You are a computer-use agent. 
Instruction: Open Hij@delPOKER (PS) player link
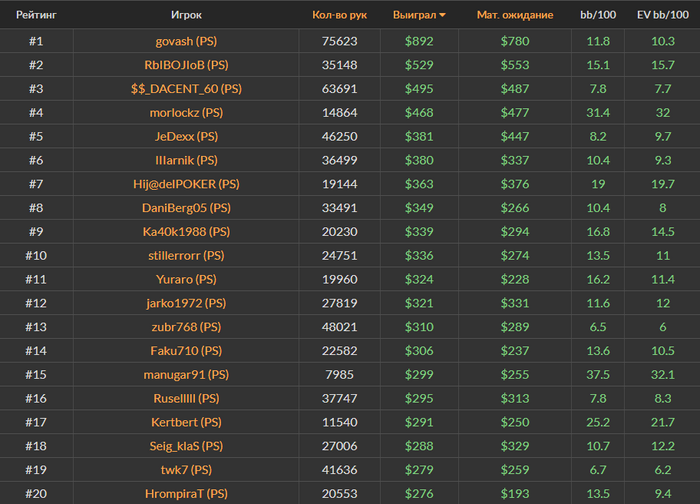pyautogui.click(x=186, y=184)
